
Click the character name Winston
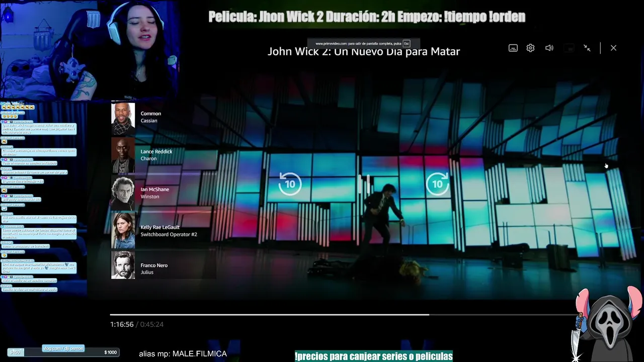click(x=150, y=197)
